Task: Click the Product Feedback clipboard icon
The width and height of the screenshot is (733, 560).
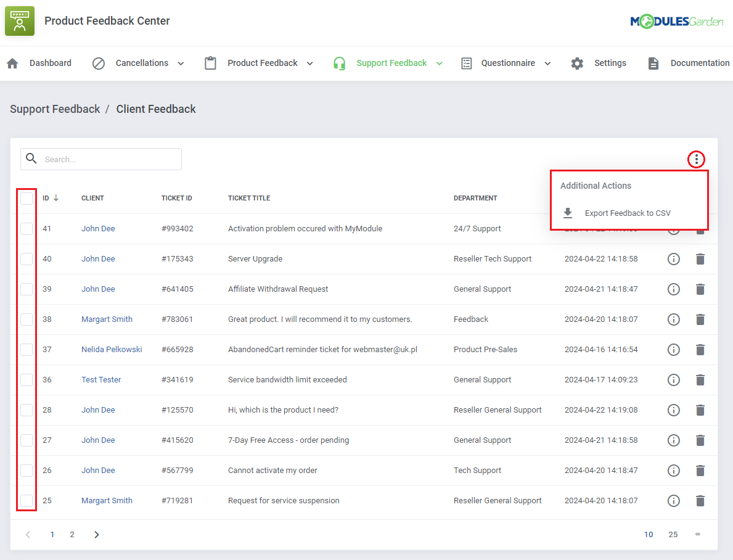Action: coord(210,63)
